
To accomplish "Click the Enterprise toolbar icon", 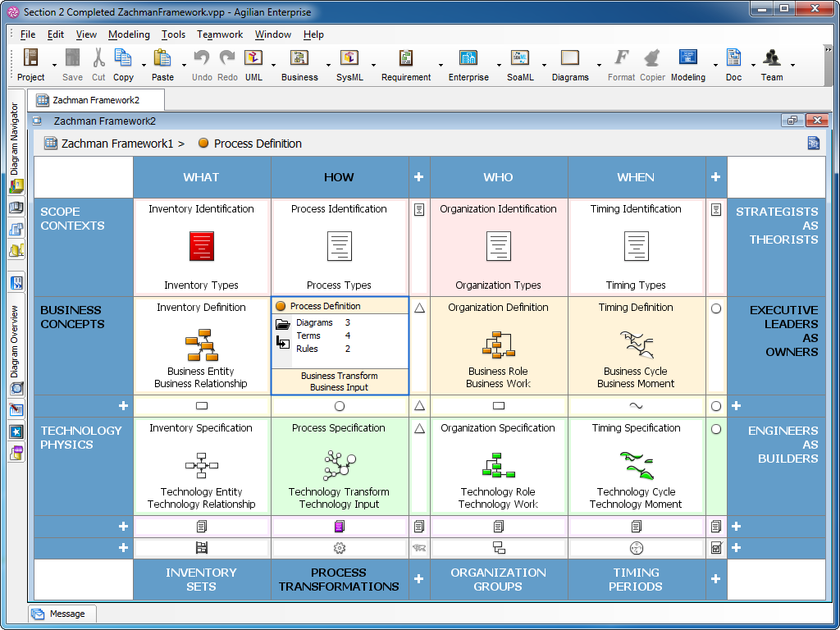I will click(x=468, y=59).
